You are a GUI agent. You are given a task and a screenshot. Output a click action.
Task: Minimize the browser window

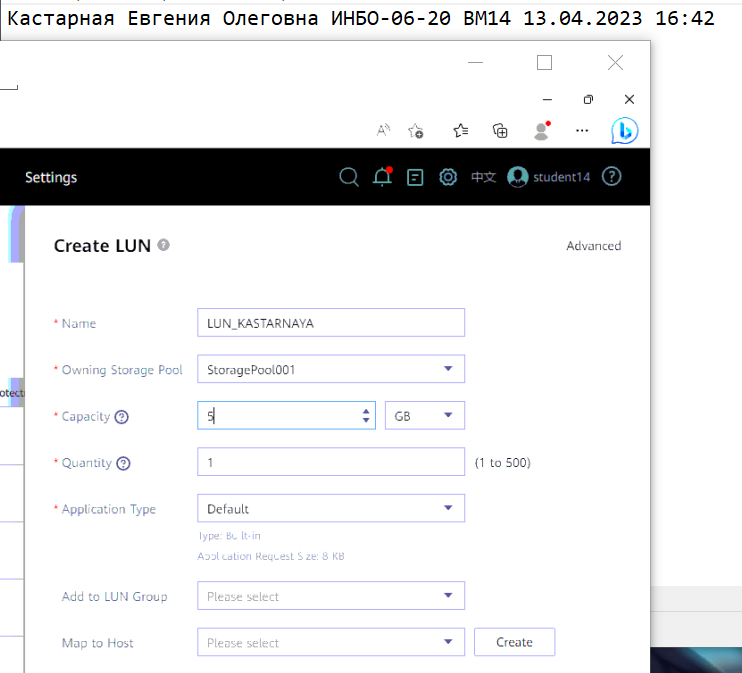click(547, 99)
